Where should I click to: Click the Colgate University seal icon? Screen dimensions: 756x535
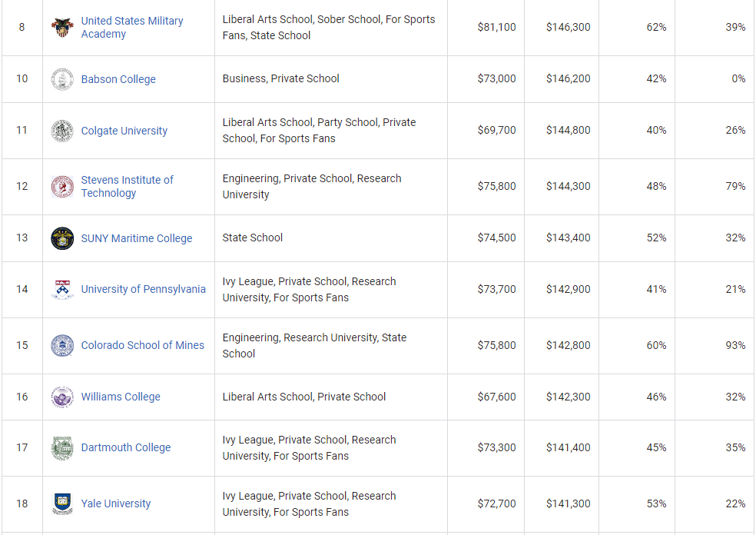click(61, 131)
